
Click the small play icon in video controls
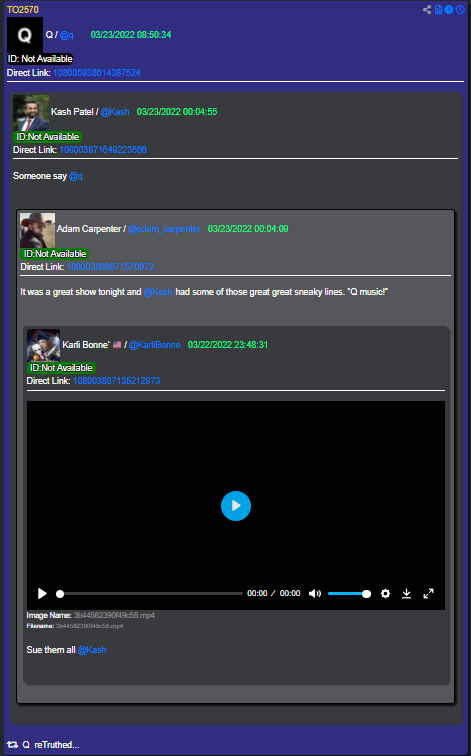click(x=42, y=594)
